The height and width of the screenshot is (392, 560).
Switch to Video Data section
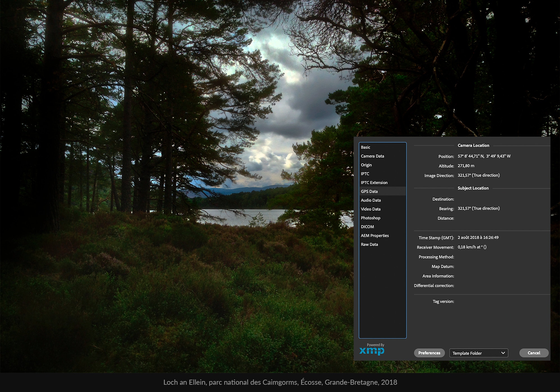pyautogui.click(x=370, y=209)
